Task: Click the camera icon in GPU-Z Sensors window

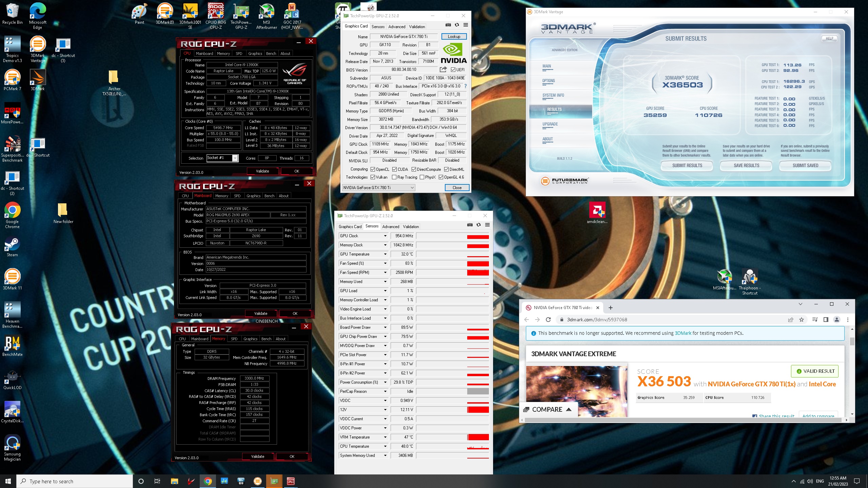Action: coord(470,225)
